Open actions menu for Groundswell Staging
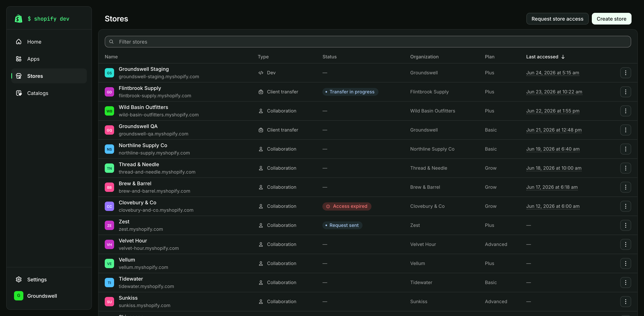This screenshot has height=316, width=644. click(626, 73)
